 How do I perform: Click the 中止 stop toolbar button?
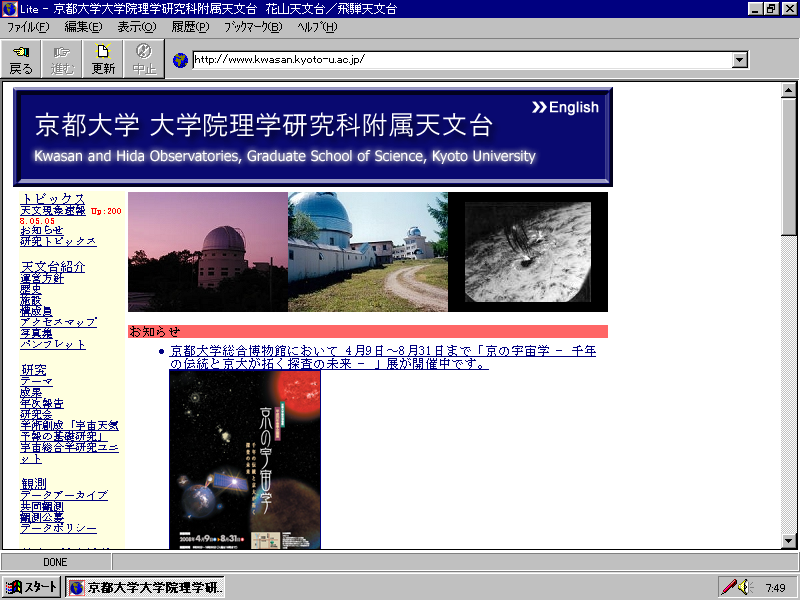pyautogui.click(x=144, y=59)
